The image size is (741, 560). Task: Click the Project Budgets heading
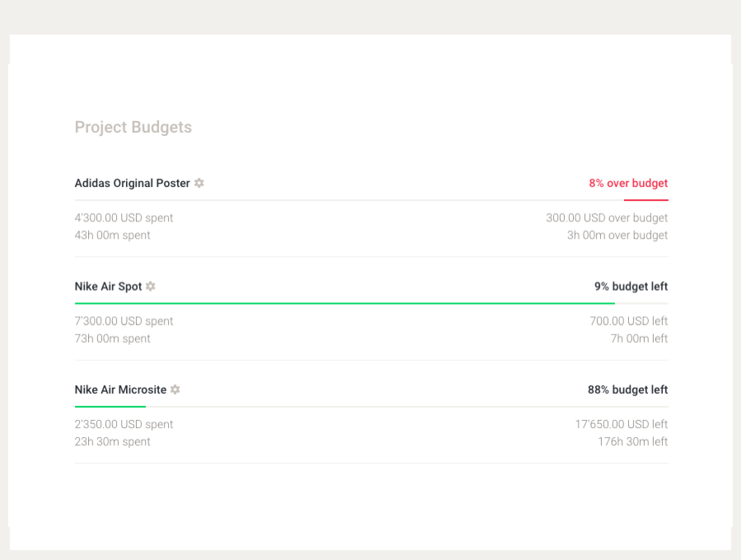[x=133, y=127]
